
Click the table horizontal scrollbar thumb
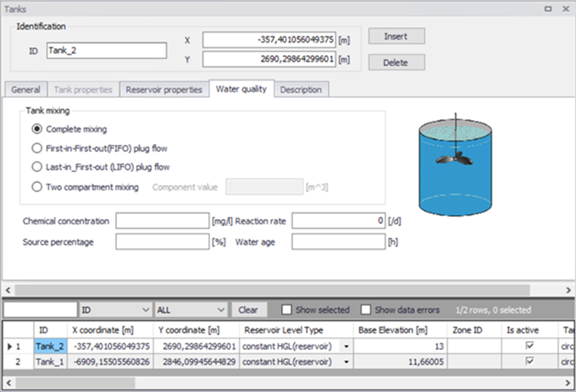pos(75,383)
